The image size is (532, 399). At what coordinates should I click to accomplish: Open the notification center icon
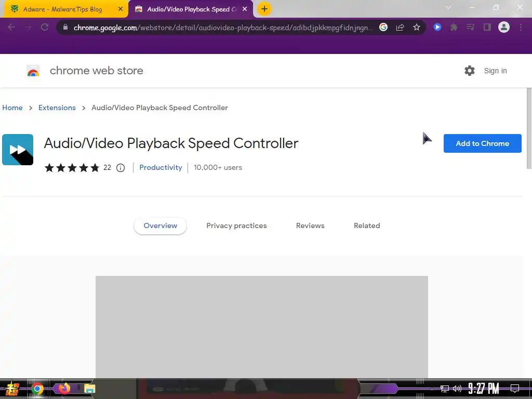pyautogui.click(x=515, y=389)
